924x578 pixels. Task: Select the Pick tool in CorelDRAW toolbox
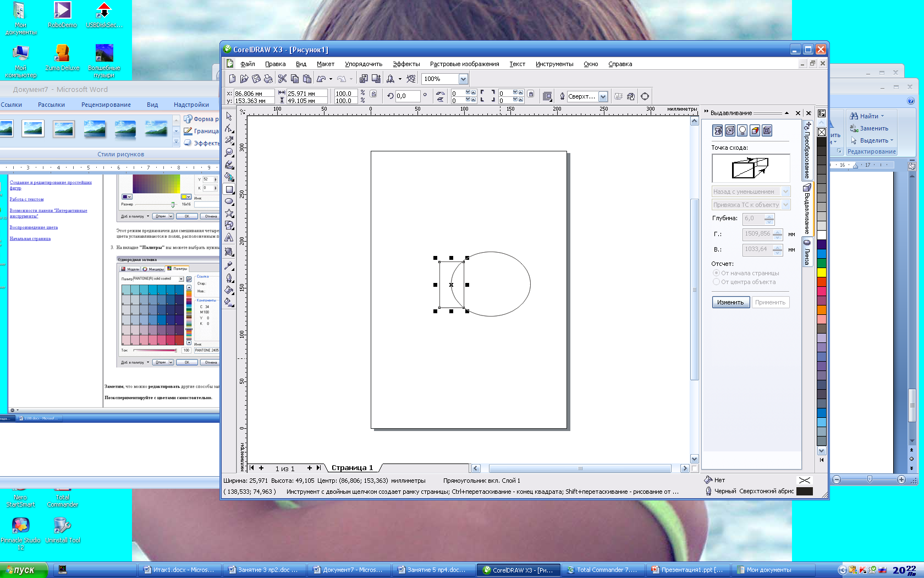(229, 116)
